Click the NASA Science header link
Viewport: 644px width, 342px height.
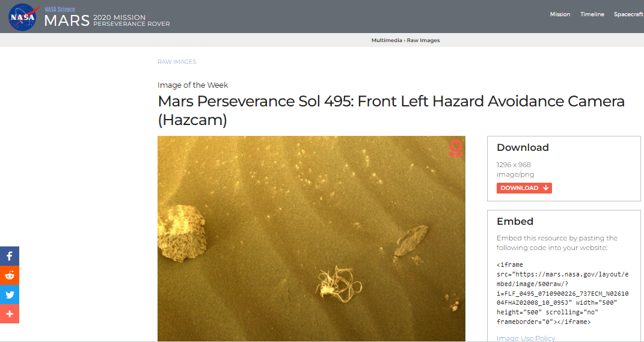60,9
